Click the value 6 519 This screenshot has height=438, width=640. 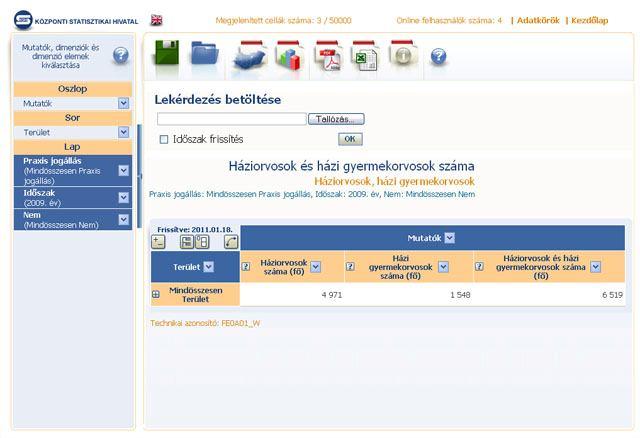point(613,295)
